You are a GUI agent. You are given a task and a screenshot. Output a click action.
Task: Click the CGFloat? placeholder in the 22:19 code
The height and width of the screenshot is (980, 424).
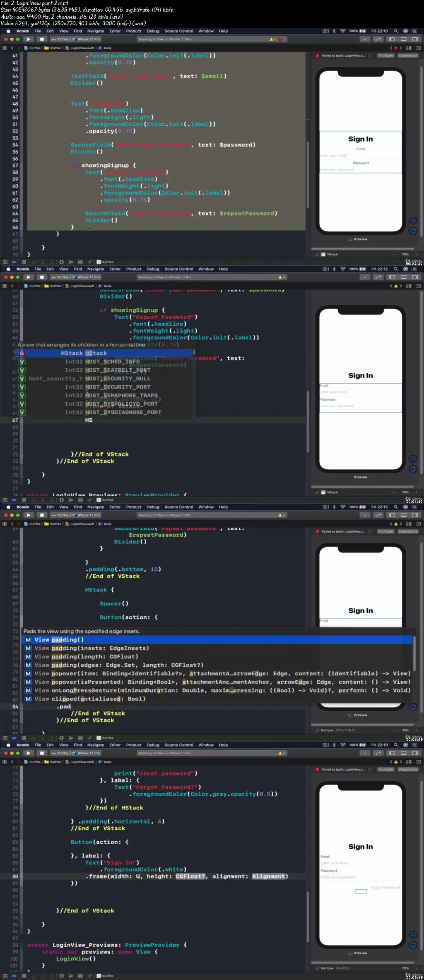click(190, 877)
